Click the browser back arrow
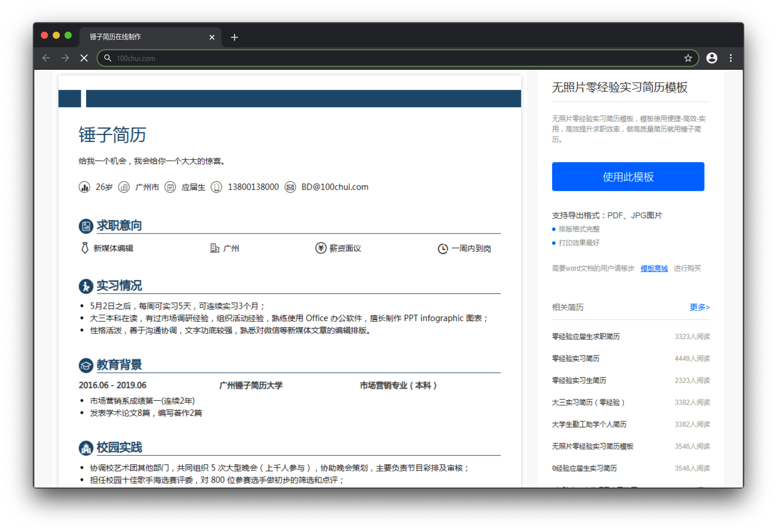 pos(46,58)
